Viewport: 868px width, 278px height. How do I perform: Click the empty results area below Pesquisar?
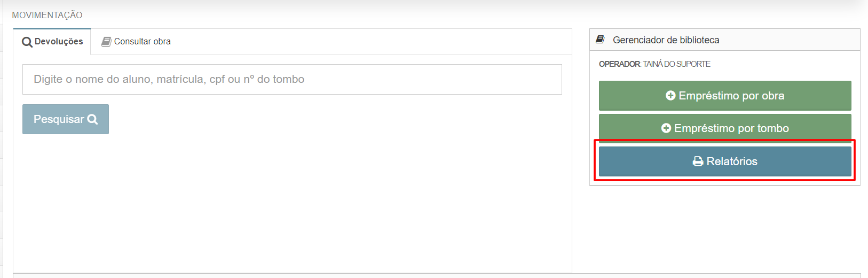pyautogui.click(x=292, y=203)
